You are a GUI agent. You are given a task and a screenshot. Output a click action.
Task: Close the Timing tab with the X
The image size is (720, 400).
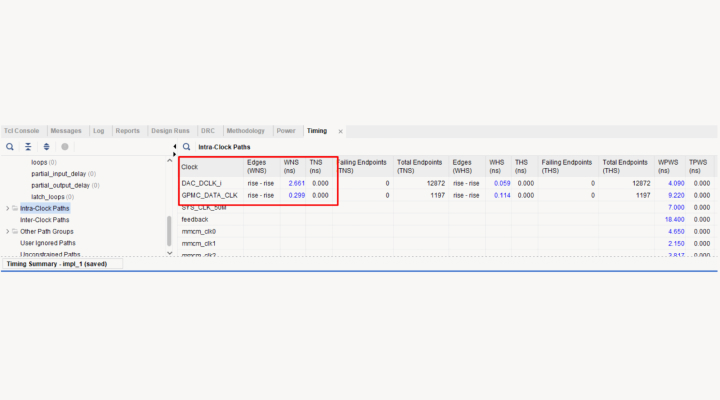pos(340,131)
